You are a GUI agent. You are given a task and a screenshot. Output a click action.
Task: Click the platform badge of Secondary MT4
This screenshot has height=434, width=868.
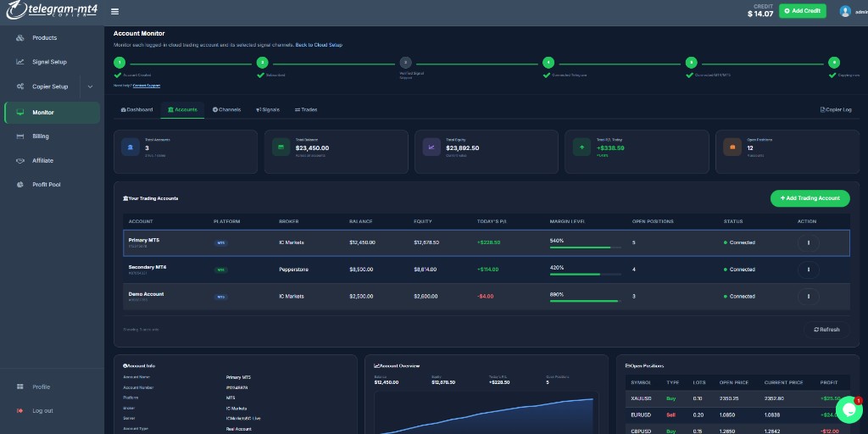(x=221, y=270)
